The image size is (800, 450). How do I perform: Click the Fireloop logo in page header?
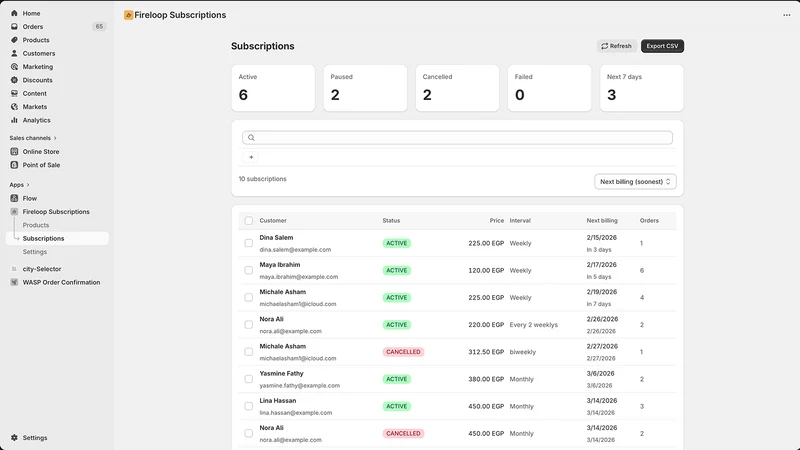point(129,15)
